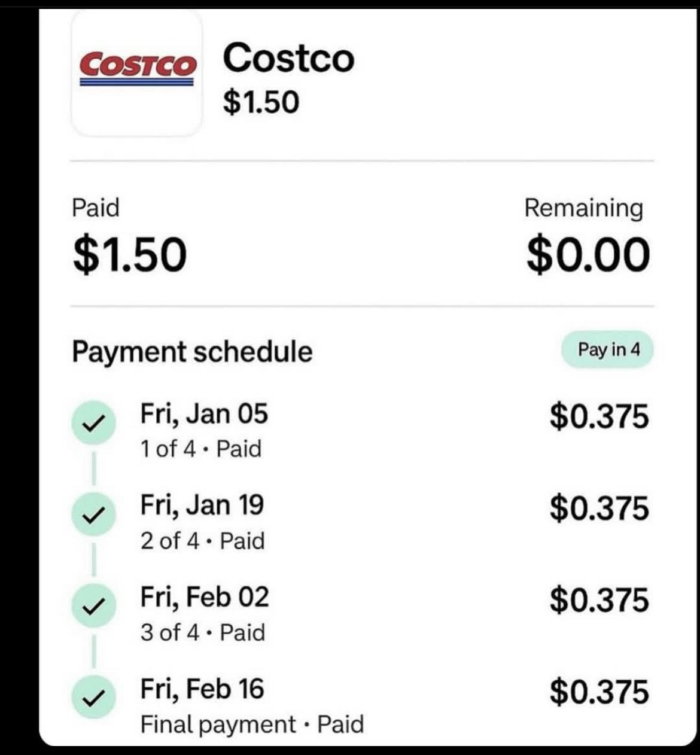Click the Jan 19 payment checkmark icon
The image size is (700, 755).
click(92, 515)
